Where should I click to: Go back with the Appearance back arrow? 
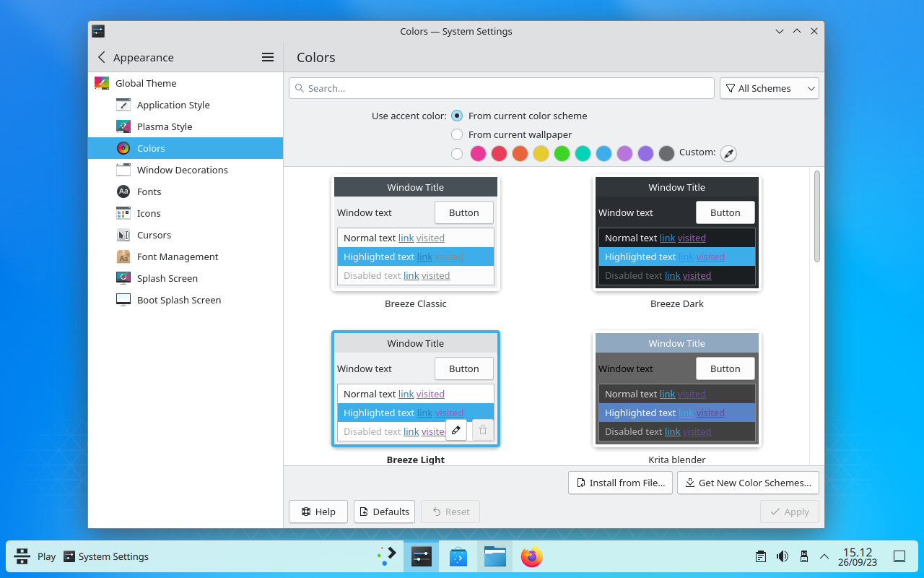[x=101, y=57]
